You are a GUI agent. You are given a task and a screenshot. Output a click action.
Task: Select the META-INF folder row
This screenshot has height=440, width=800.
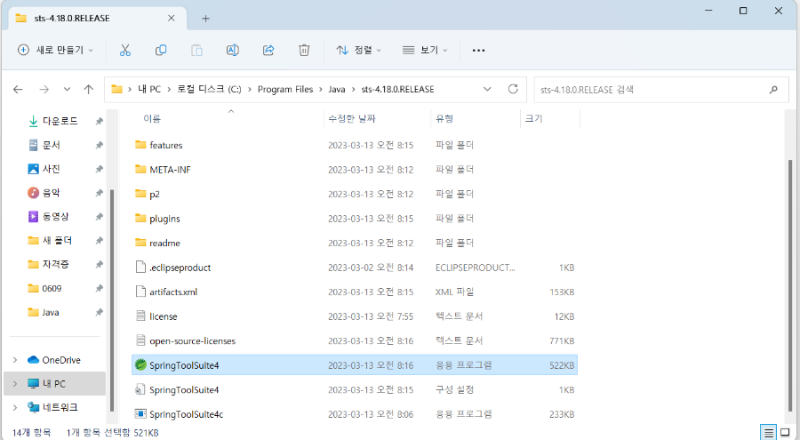pos(355,169)
